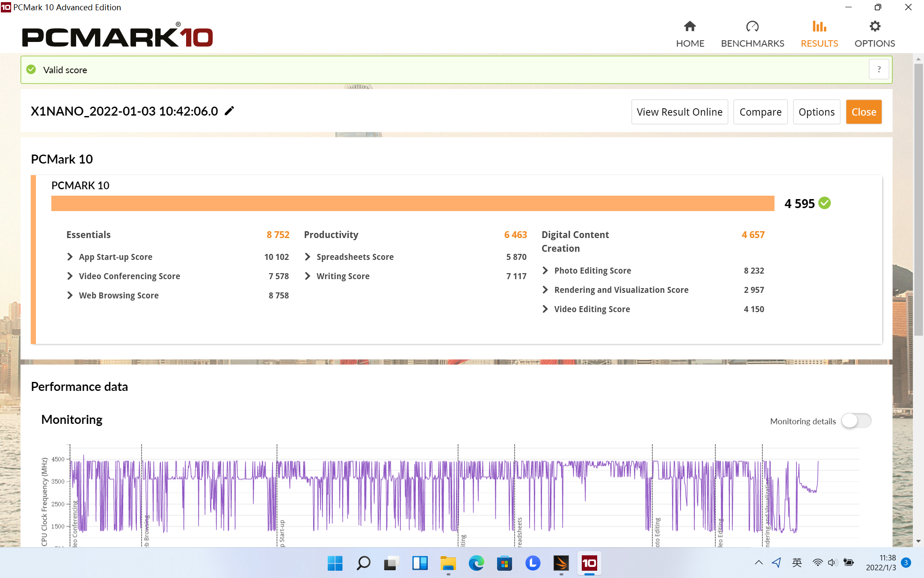
Task: Click the PCMark 10 taskbar icon
Action: pos(589,563)
